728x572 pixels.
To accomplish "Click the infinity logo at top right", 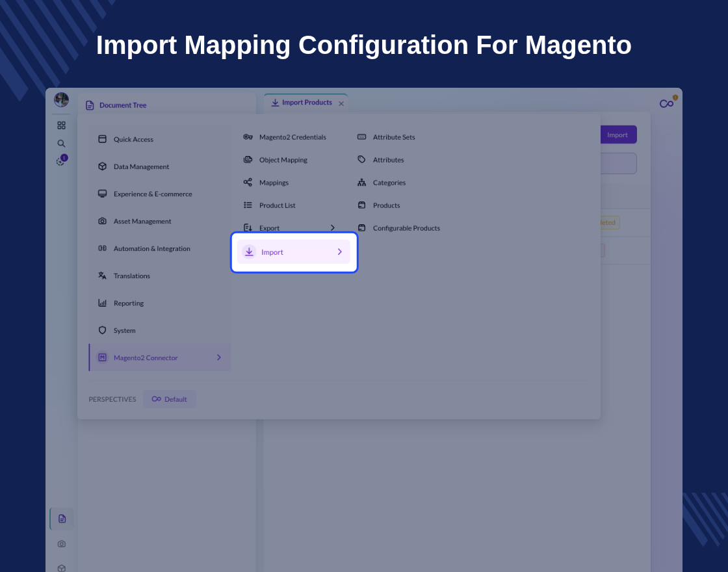I will click(667, 103).
